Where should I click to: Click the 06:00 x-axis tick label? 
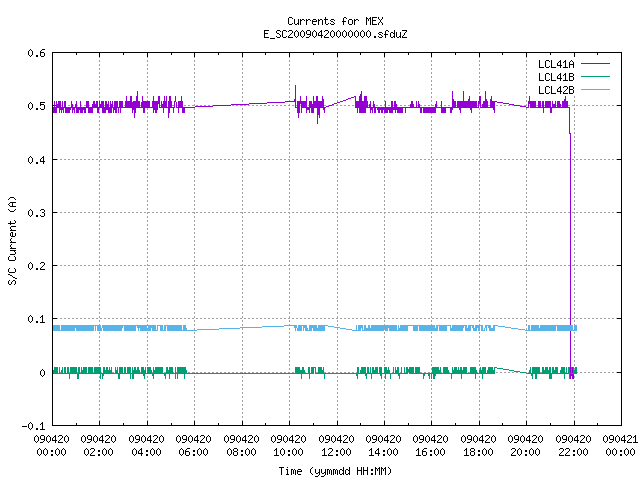tap(193, 452)
